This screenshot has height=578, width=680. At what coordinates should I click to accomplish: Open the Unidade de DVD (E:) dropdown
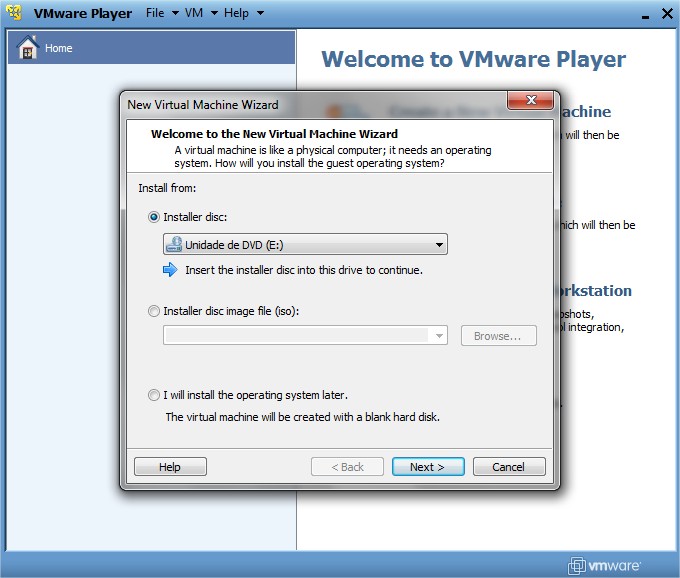click(x=305, y=245)
